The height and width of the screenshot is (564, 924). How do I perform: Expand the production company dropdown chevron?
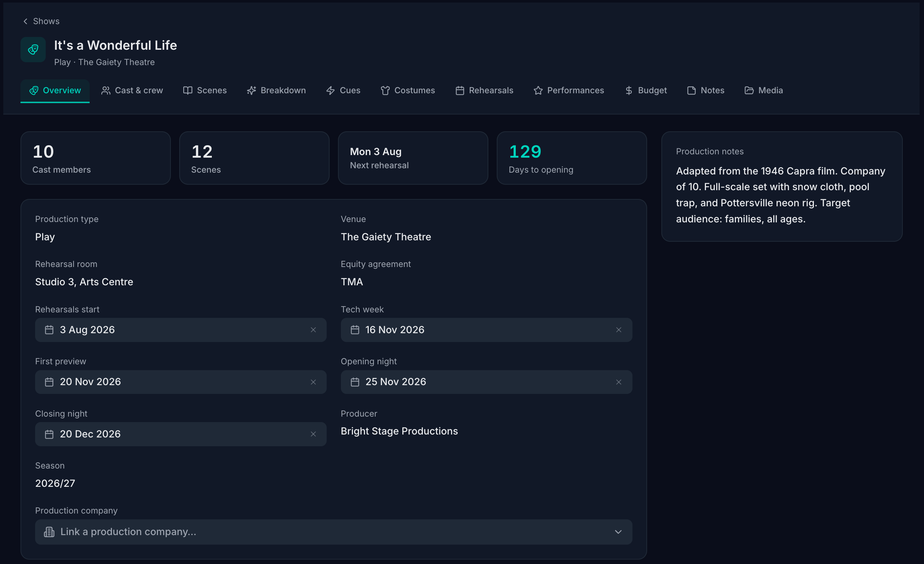618,532
